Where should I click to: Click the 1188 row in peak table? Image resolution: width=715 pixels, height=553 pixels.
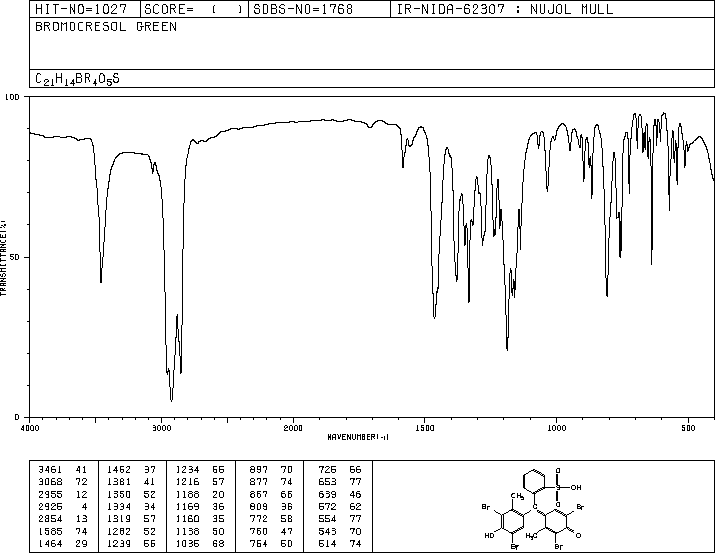pyautogui.click(x=198, y=493)
